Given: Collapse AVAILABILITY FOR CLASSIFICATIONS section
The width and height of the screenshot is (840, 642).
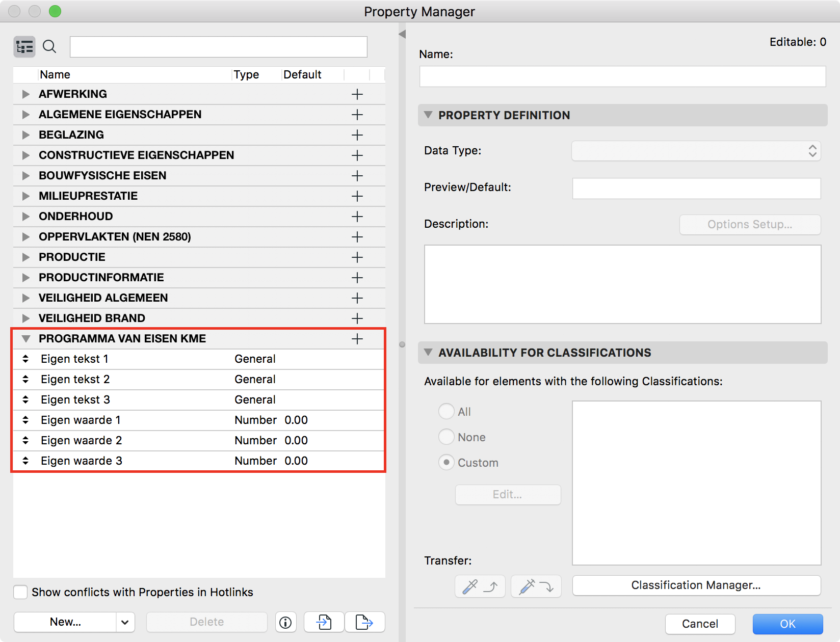Looking at the screenshot, I should tap(428, 353).
